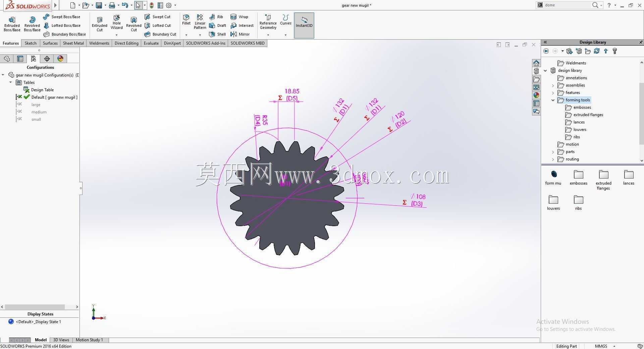Click the search commands input field
The image size is (644, 349).
point(567,5)
